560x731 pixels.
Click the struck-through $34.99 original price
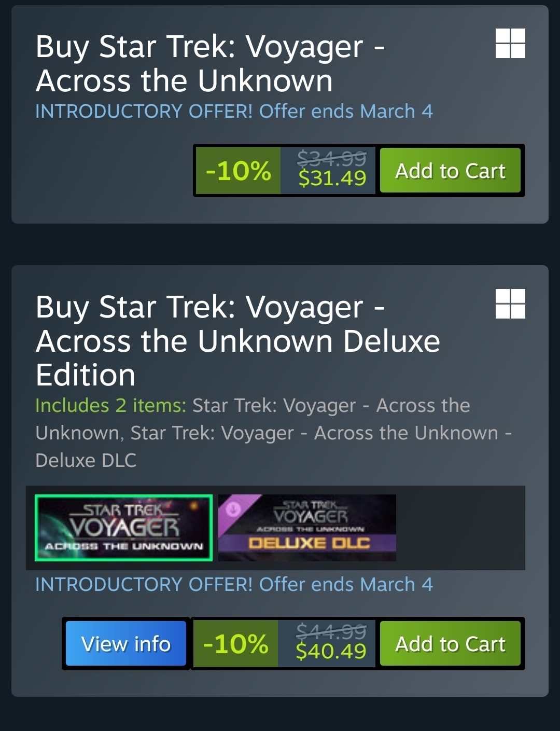(x=332, y=158)
